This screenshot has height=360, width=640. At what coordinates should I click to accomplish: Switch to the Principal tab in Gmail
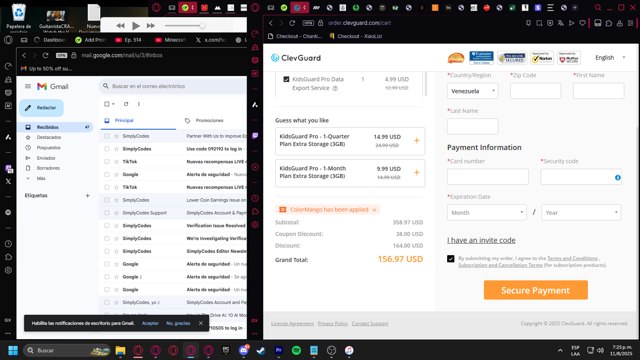[x=138, y=121]
